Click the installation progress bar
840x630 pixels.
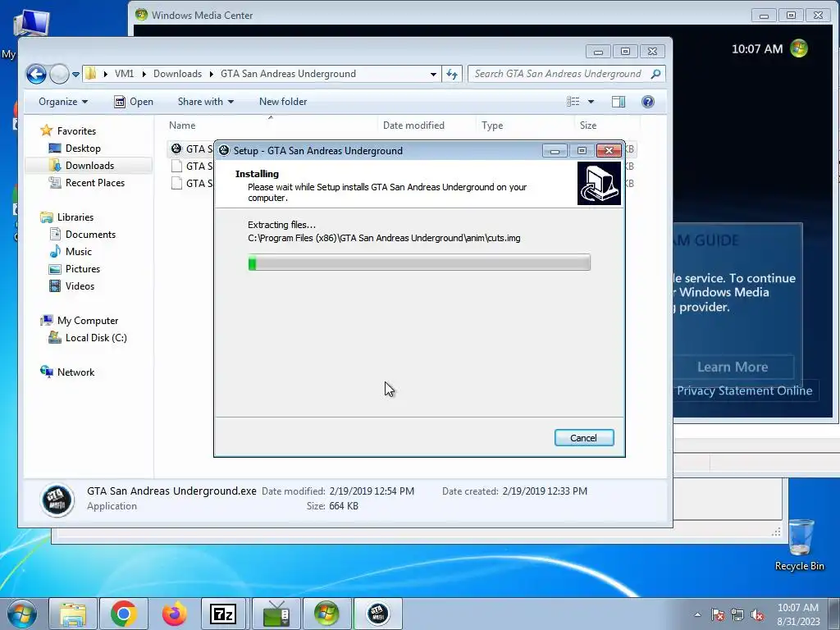(x=419, y=262)
